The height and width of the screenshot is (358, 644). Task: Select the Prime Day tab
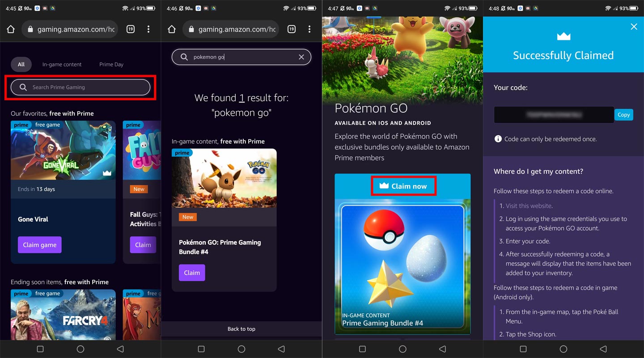pyautogui.click(x=111, y=64)
